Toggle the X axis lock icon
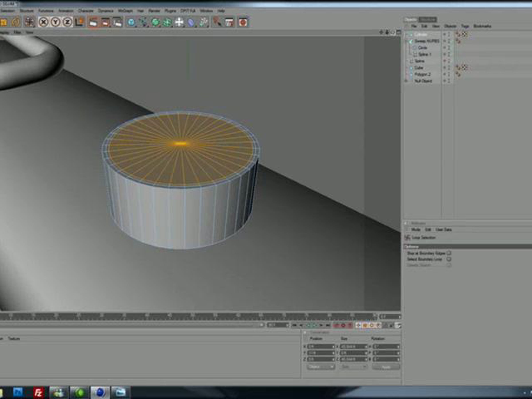This screenshot has height=399, width=532. [43, 22]
